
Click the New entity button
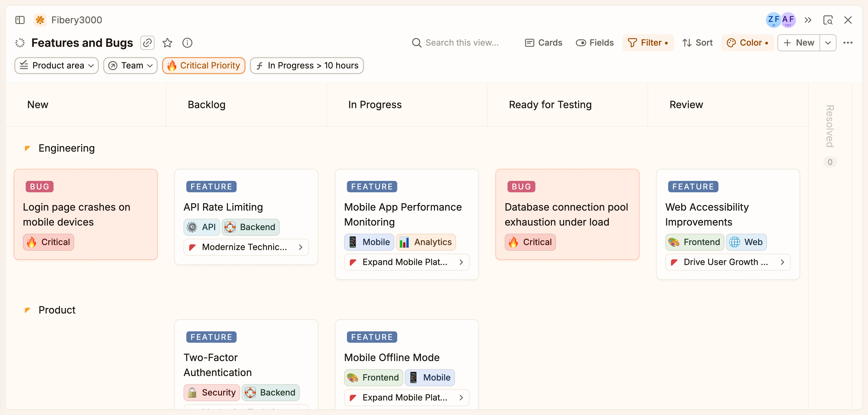pyautogui.click(x=799, y=43)
